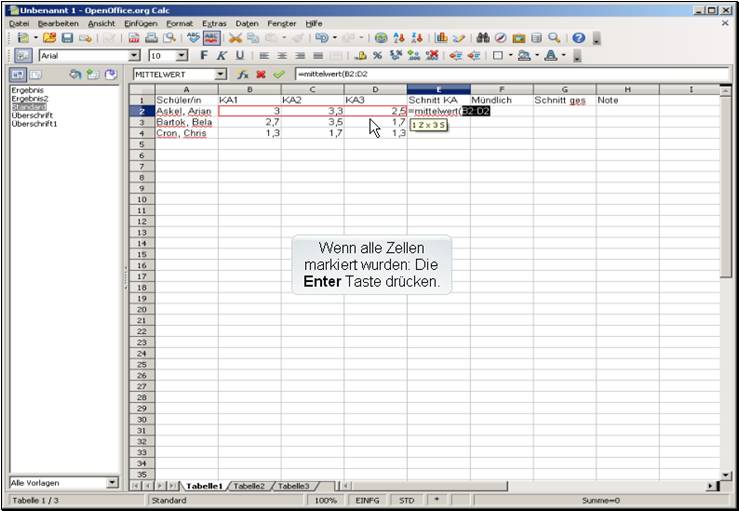
Task: Click the Save document icon
Action: [68, 38]
